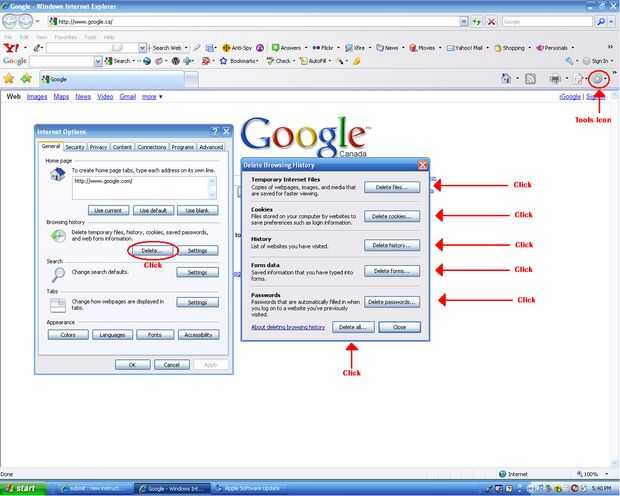Click the Images link on Google page
Image resolution: width=620 pixels, height=496 pixels.
pos(37,97)
